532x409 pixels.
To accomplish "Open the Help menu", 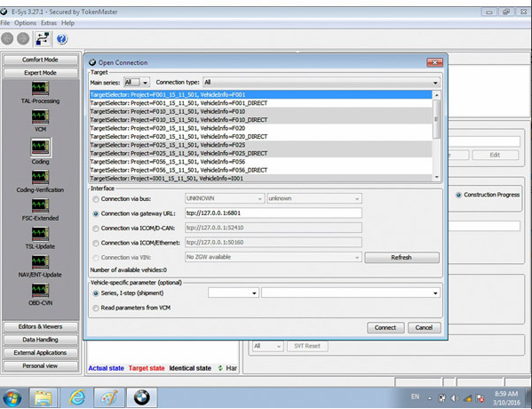I will pyautogui.click(x=67, y=23).
